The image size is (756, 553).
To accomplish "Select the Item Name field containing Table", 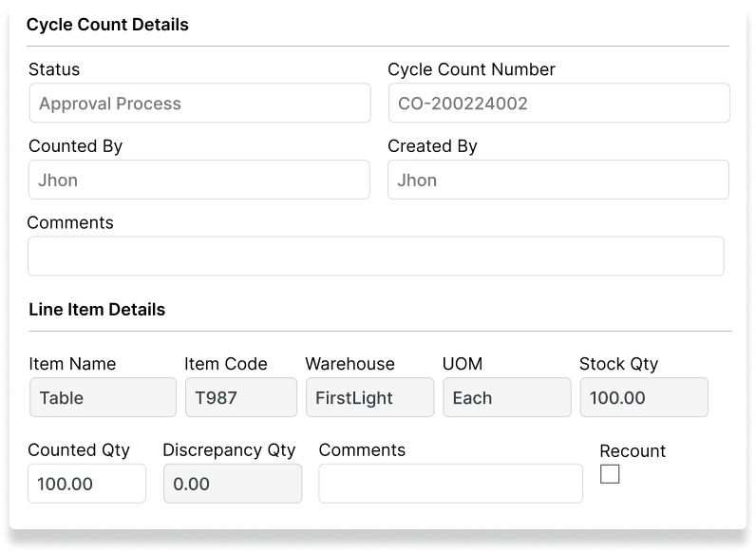I will click(103, 397).
